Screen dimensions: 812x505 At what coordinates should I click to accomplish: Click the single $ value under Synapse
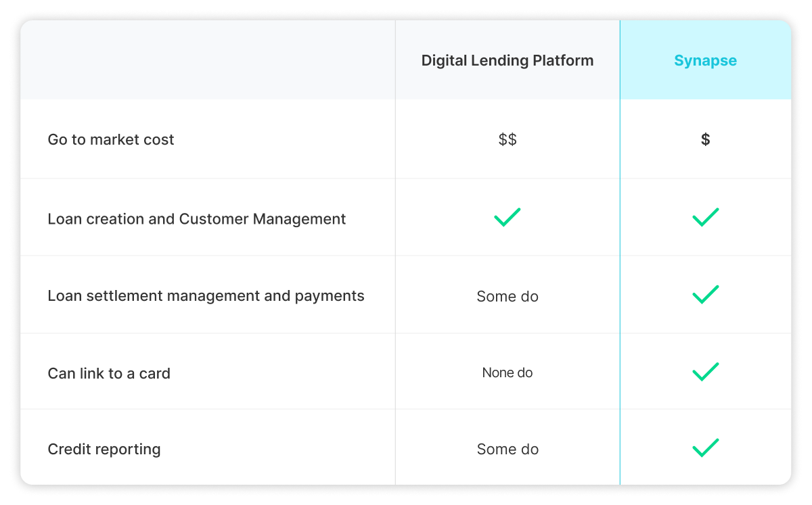[x=705, y=139]
